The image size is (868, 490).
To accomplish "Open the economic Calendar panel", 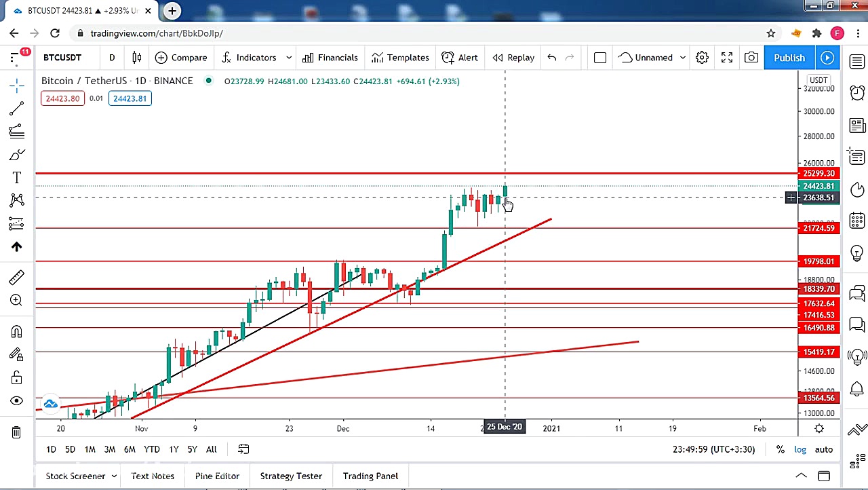I will 857,221.
